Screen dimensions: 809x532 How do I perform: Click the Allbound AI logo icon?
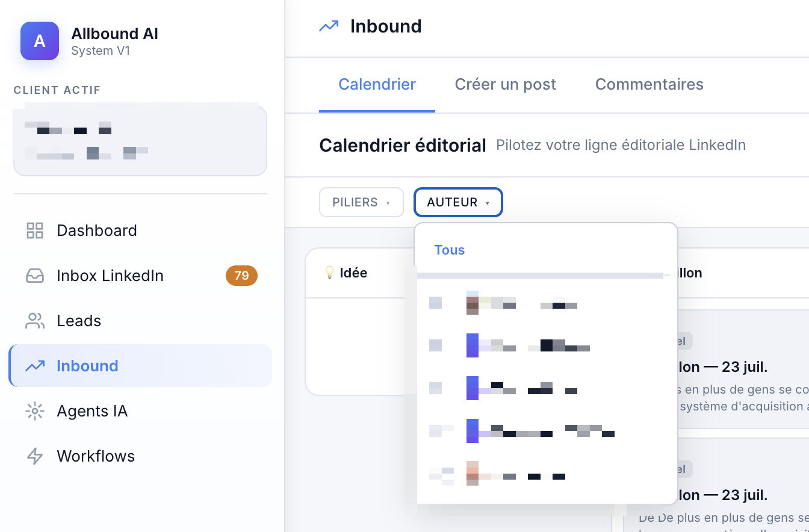[x=40, y=41]
